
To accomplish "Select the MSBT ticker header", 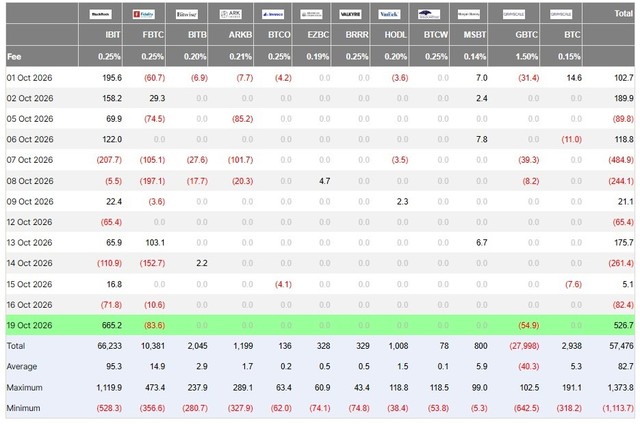I will coord(475,35).
